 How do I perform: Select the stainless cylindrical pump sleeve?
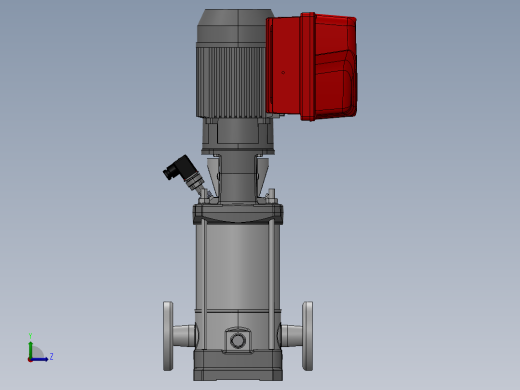[x=237, y=267]
